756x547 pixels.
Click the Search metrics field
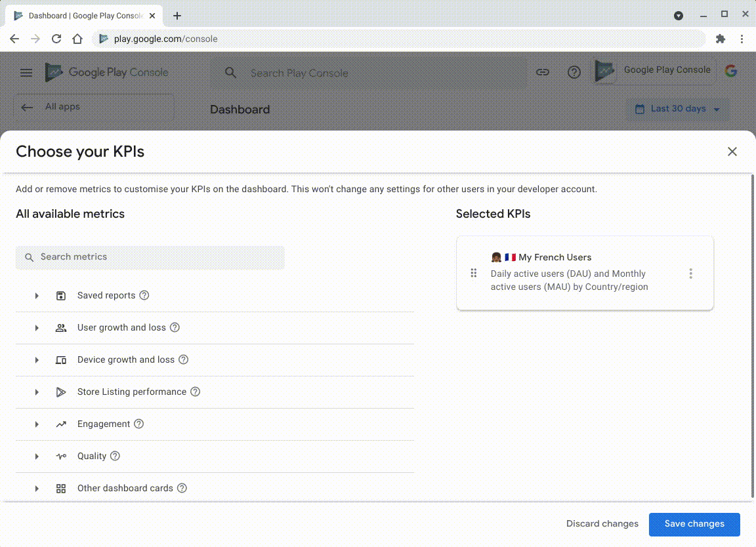coord(150,257)
